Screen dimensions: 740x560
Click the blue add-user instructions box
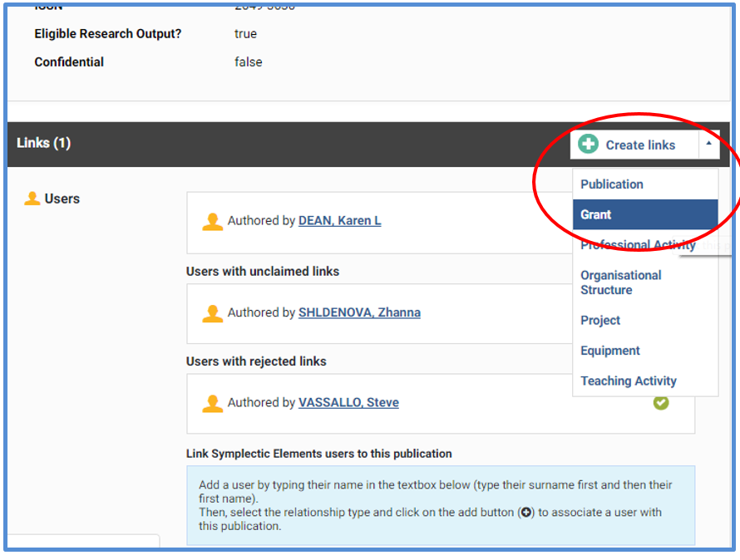(x=440, y=505)
